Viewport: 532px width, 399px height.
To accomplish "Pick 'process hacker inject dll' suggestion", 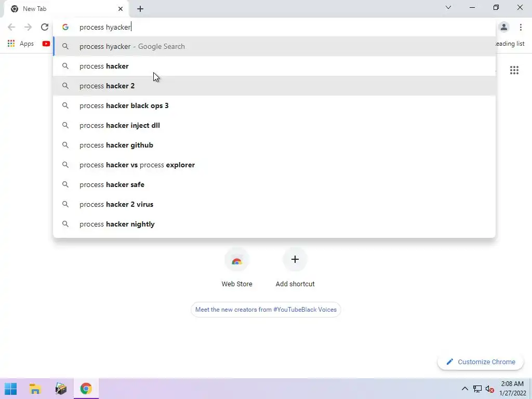I will click(x=274, y=125).
